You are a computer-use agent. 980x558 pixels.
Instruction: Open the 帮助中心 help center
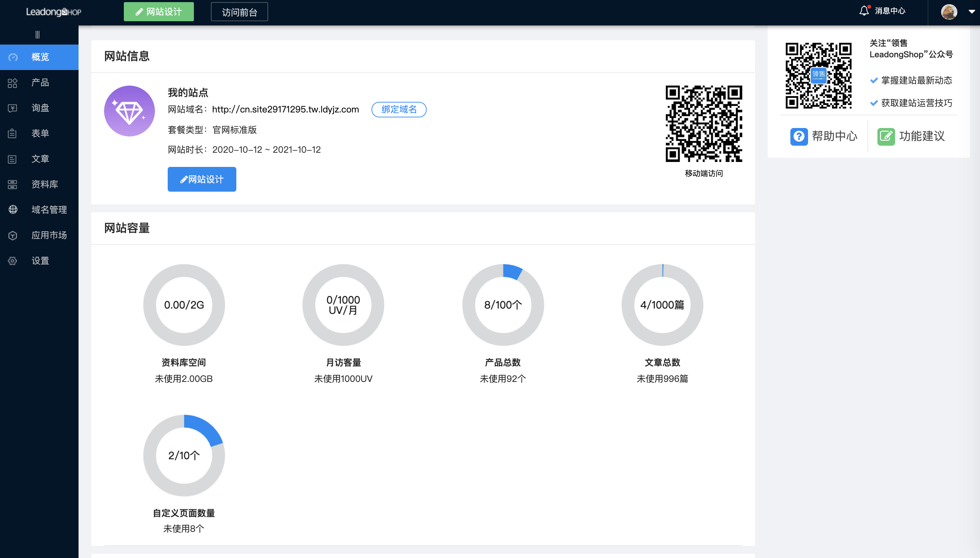tap(824, 136)
